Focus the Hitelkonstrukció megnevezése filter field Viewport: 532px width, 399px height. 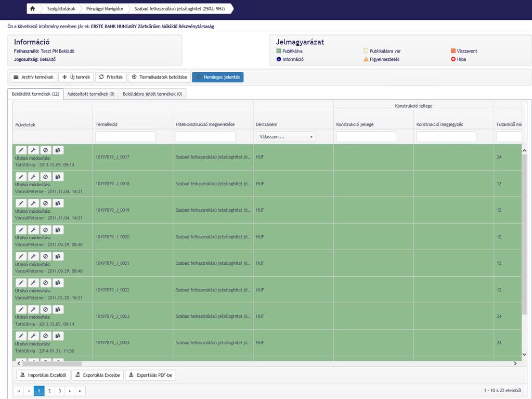point(205,137)
